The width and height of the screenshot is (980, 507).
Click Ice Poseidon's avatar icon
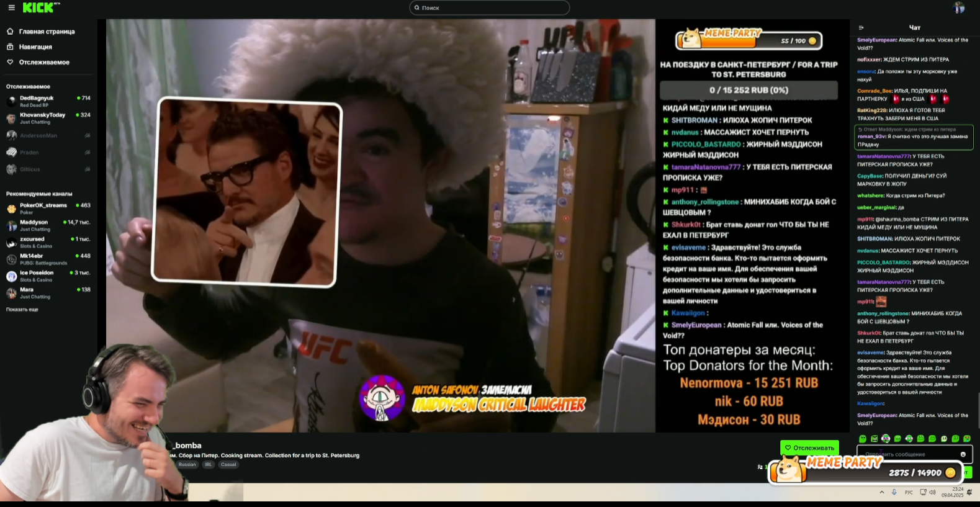coord(11,276)
